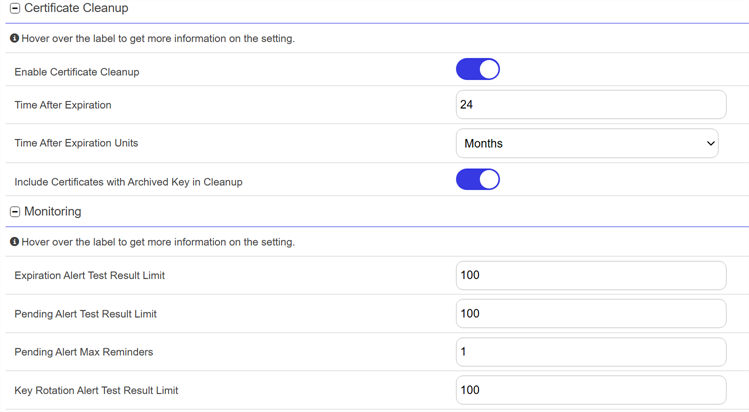Viewport: 749px width, 412px height.
Task: Collapse the Monitoring section minus icon
Action: point(15,212)
